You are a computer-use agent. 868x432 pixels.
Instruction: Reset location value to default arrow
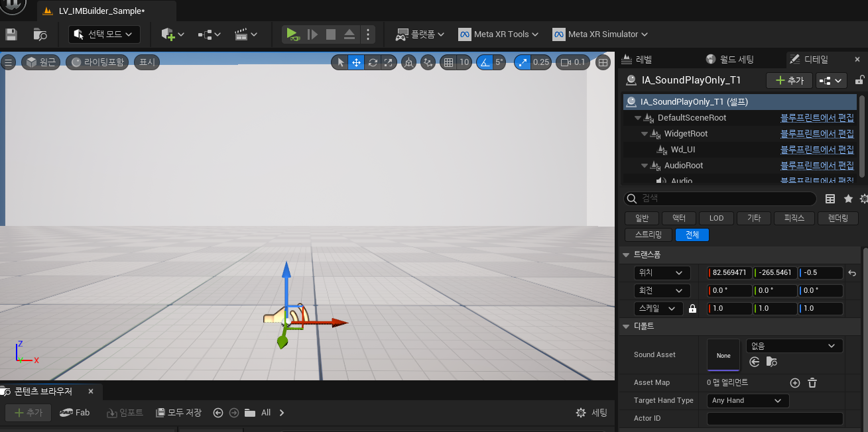tap(852, 273)
